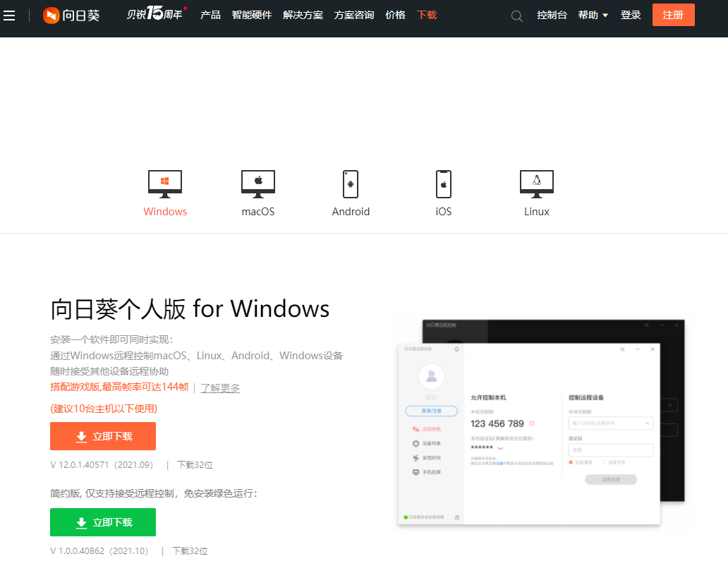
Task: Switch to the Windows tab label
Action: [x=165, y=212]
